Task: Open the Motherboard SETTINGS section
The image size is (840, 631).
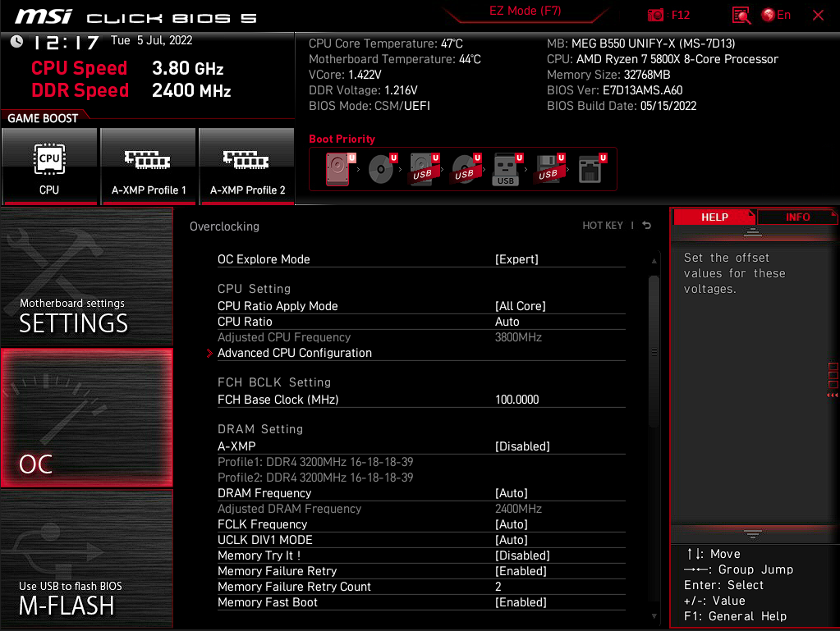Action: coord(87,277)
